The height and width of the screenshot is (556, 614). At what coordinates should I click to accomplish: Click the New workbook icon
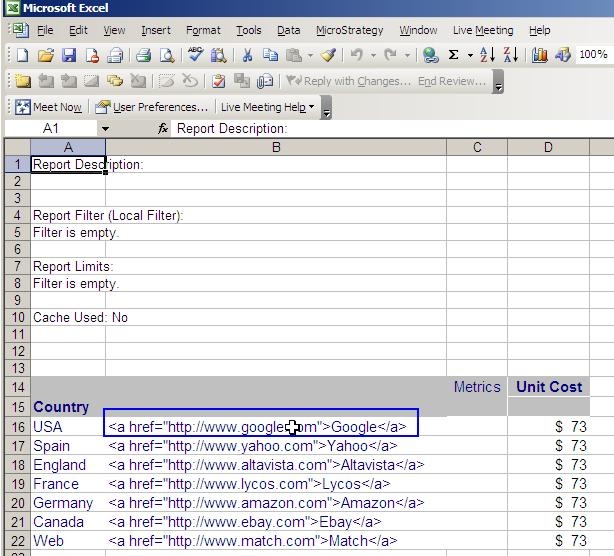[23, 56]
